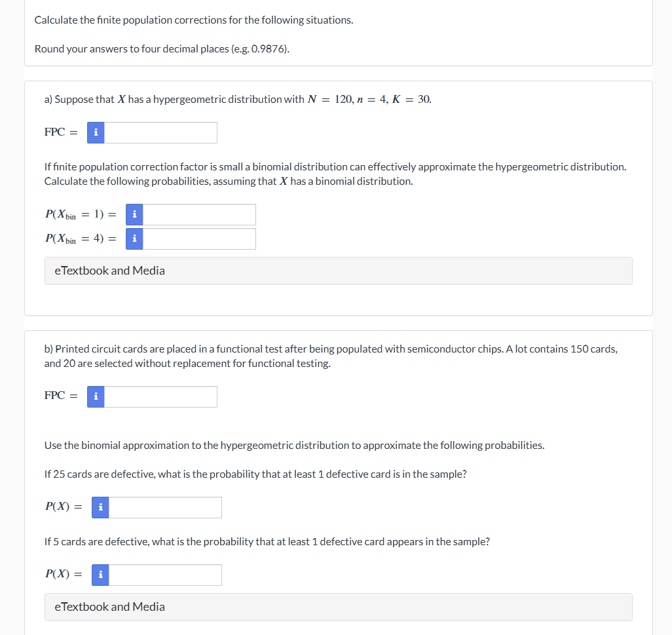The width and height of the screenshot is (672, 635).
Task: Click the P(X) field for 25 defective cards
Action: click(x=165, y=507)
